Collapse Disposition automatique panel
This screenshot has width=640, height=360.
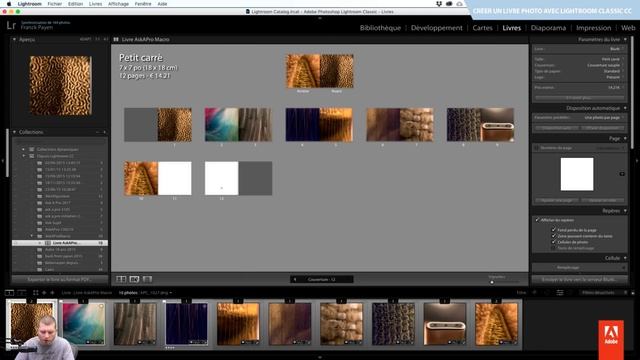tap(625, 108)
